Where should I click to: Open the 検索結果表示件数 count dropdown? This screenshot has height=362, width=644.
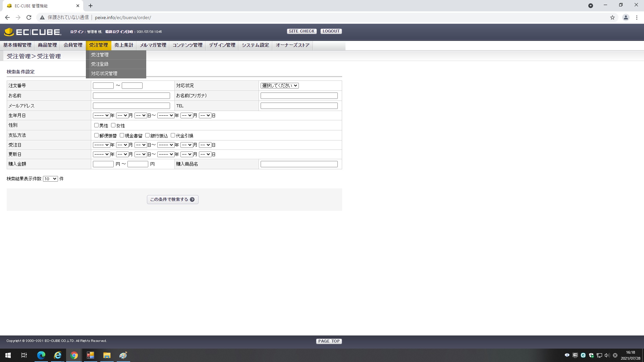(x=50, y=179)
